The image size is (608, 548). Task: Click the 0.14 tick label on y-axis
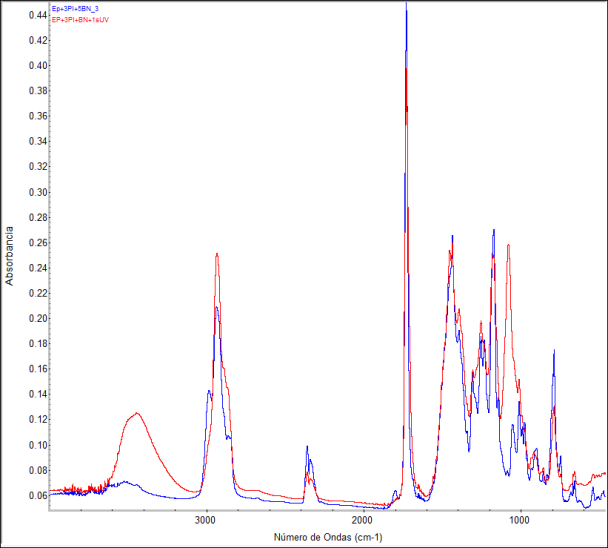pos(36,394)
